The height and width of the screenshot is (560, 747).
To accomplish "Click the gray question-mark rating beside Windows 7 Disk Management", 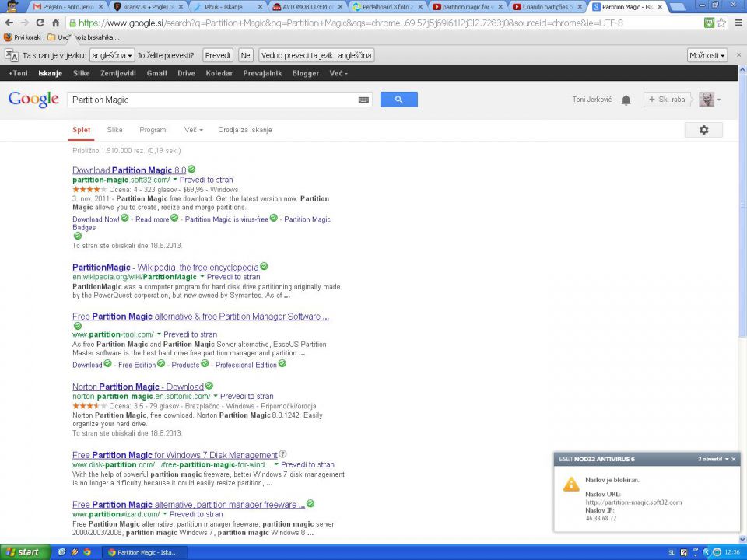I will click(282, 453).
